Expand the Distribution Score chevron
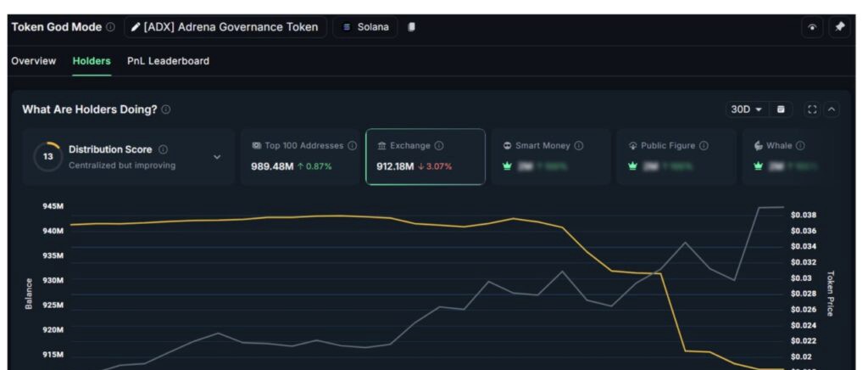Viewport: 868px width, 370px height. (x=217, y=157)
